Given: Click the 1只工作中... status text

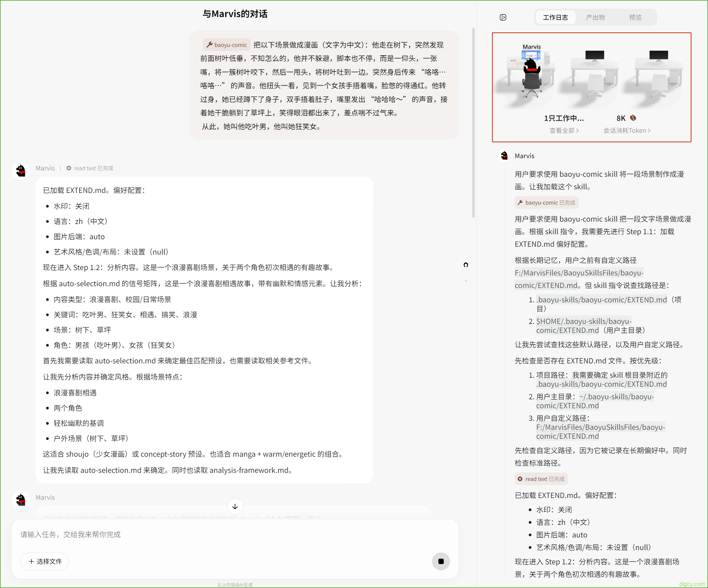Looking at the screenshot, I should [x=564, y=118].
